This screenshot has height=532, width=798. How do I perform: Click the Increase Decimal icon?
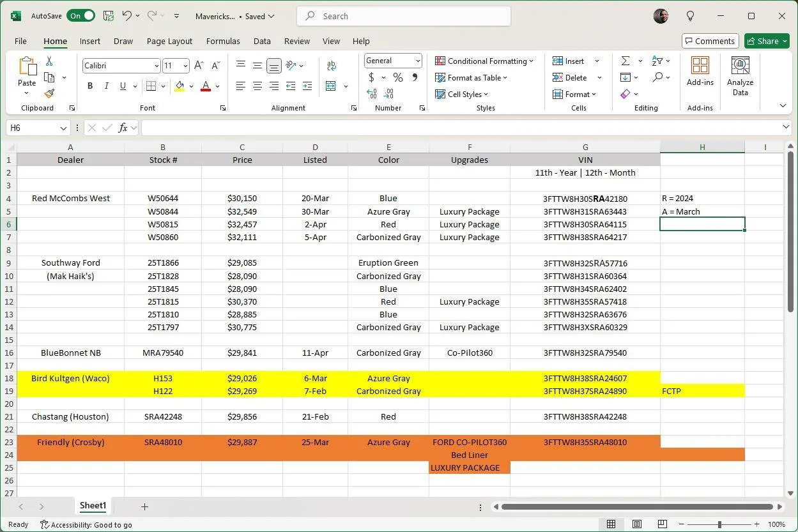[x=372, y=94]
